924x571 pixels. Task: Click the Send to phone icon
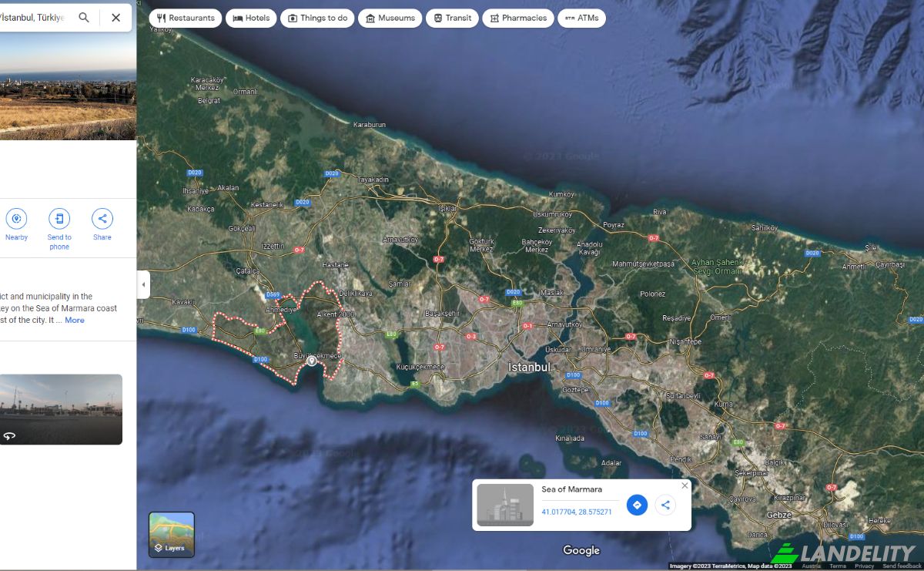tap(59, 219)
